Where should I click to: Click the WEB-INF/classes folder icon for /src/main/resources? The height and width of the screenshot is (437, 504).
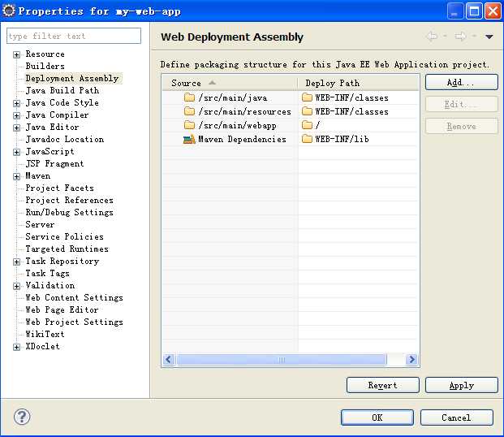tap(307, 111)
